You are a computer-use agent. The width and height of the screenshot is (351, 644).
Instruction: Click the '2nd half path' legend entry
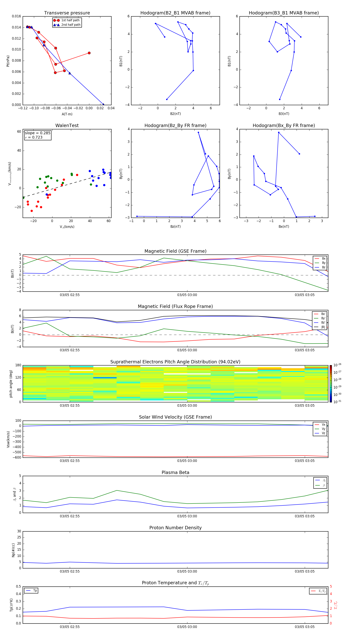pos(67,25)
